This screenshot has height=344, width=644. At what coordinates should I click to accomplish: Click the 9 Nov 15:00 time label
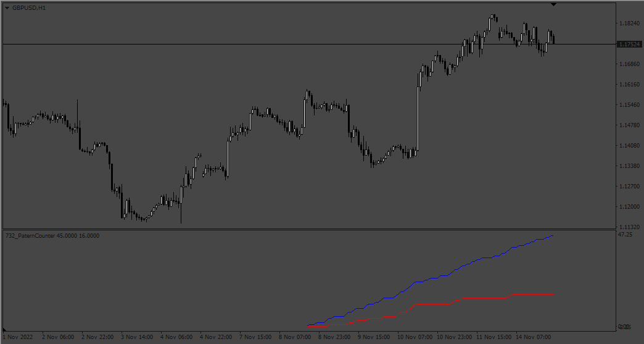point(374,337)
